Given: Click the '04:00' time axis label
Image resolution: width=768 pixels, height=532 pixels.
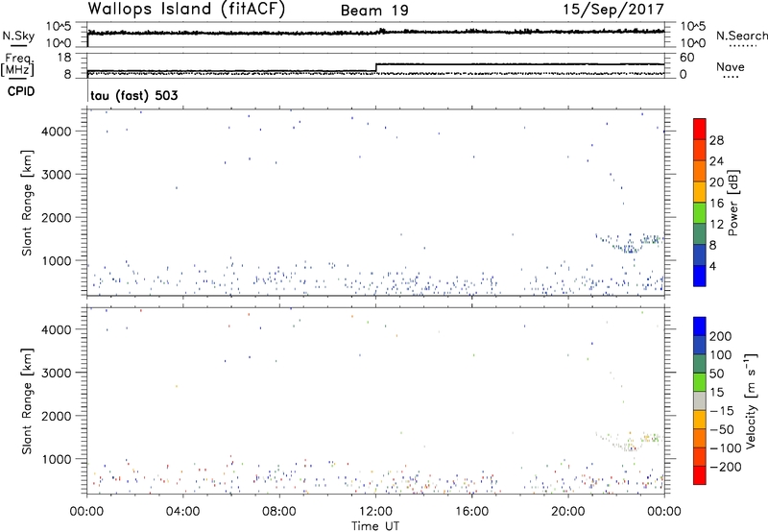Looking at the screenshot, I should (182, 512).
